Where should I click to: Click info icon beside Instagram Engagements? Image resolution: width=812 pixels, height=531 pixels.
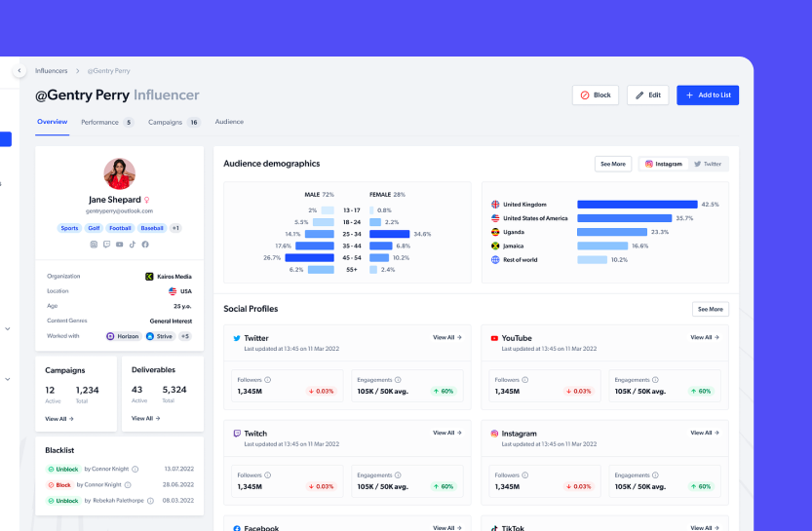click(655, 475)
